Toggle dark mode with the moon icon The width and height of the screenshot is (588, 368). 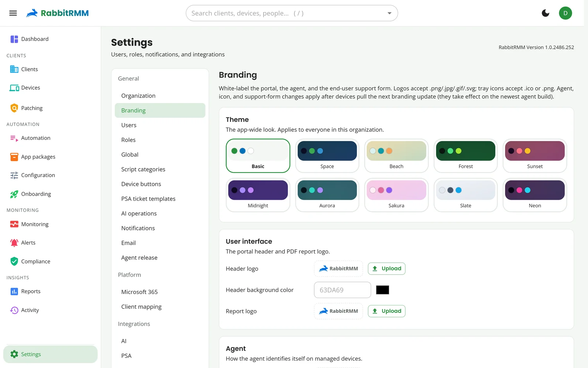(545, 13)
